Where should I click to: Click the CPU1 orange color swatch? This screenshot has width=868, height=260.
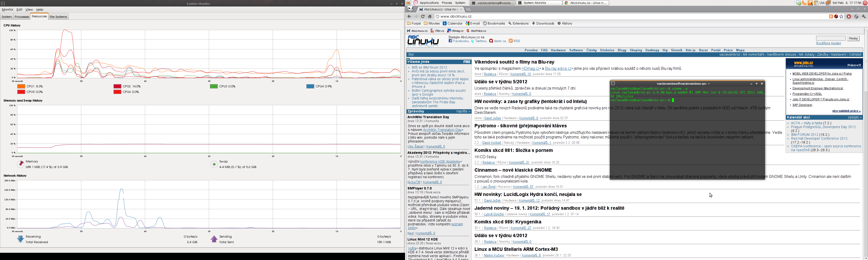pyautogui.click(x=21, y=86)
